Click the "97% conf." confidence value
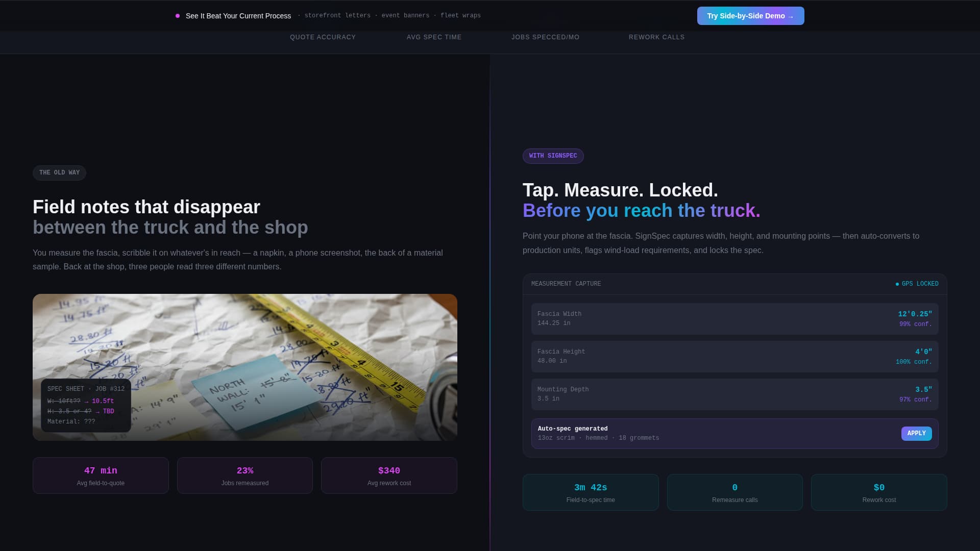Screen dimensions: 980x551 pos(916,400)
